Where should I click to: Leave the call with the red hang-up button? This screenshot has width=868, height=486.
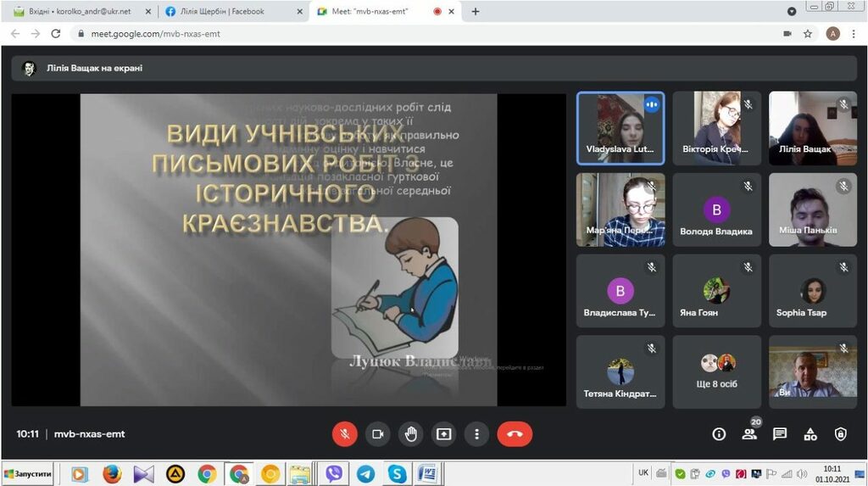click(x=515, y=433)
